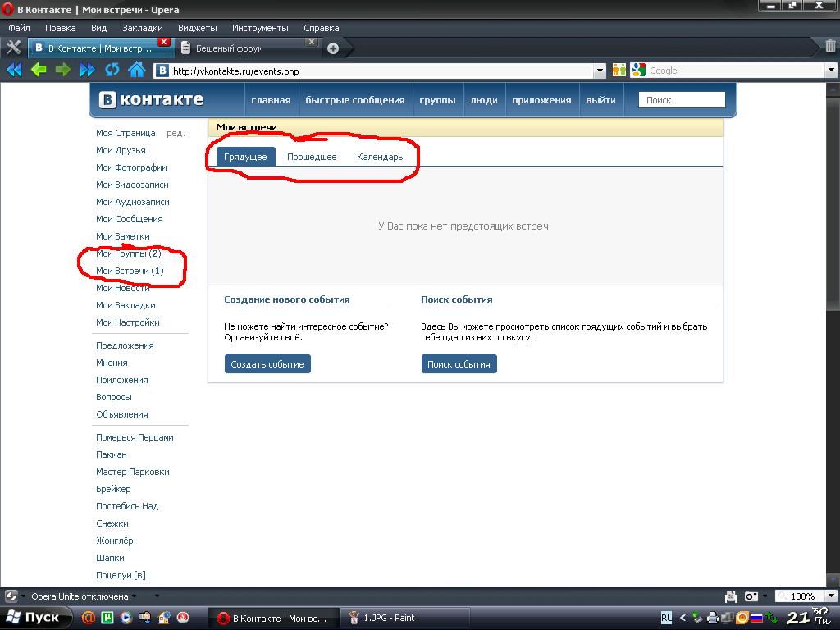Viewport: 840px width, 630px height.
Task: Click the URL address field
Action: (x=381, y=71)
